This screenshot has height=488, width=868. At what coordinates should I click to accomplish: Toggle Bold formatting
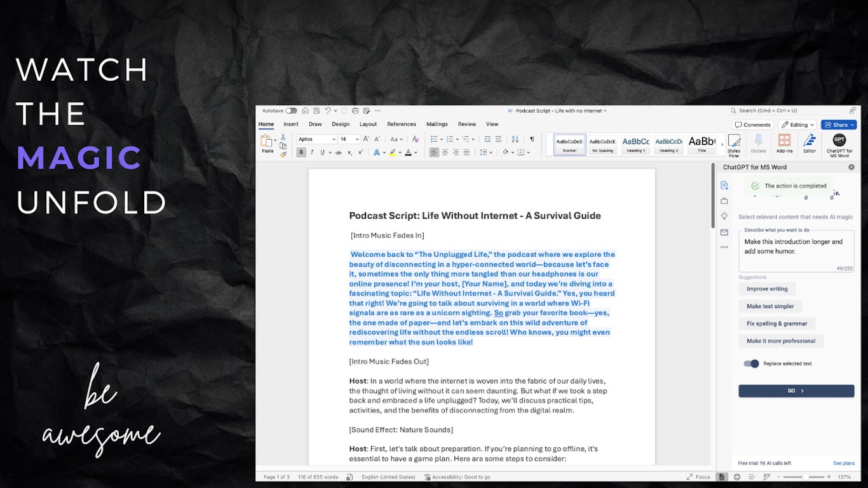[301, 152]
